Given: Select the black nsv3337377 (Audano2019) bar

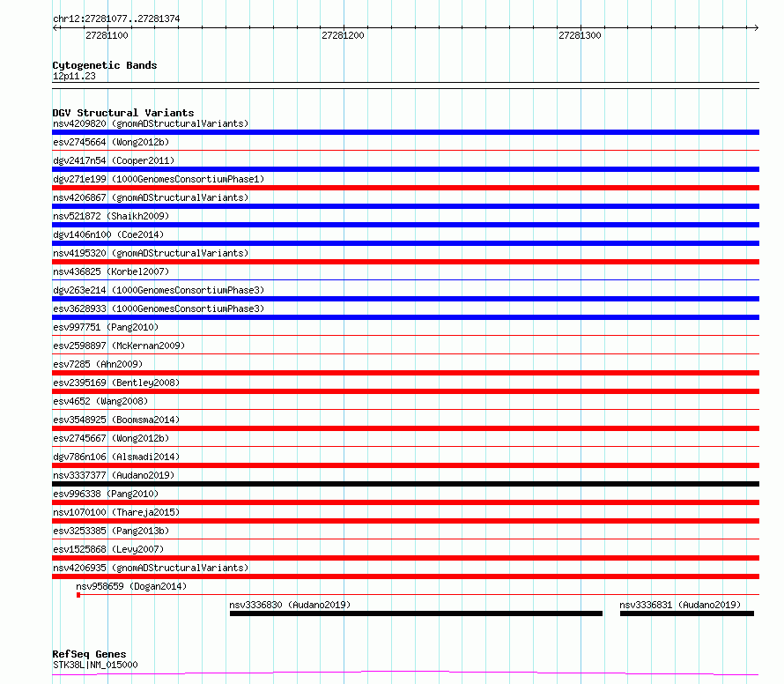Looking at the screenshot, I should (405, 484).
